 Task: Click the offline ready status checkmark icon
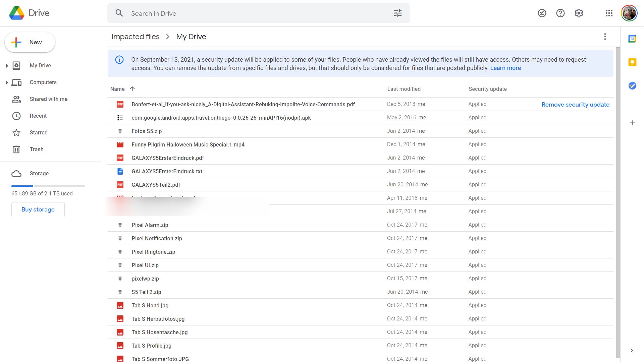(542, 13)
